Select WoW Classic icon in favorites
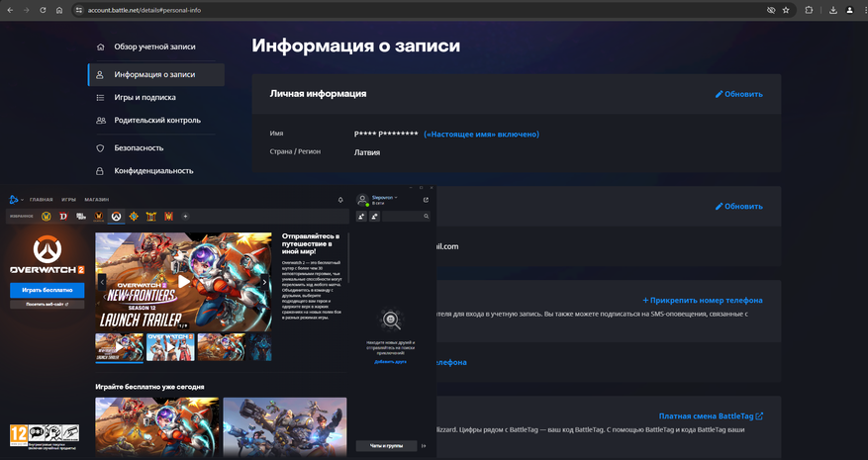This screenshot has height=460, width=868. tap(99, 217)
